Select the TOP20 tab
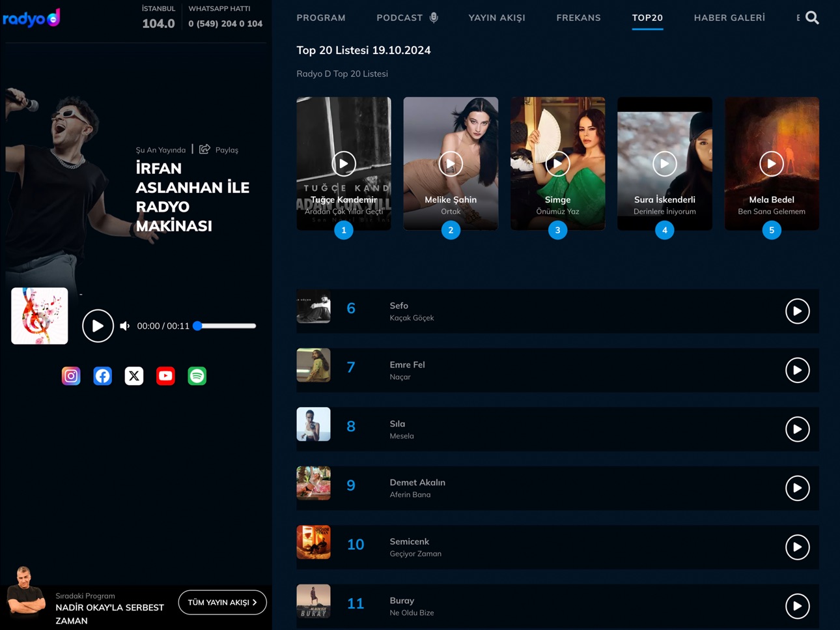840x630 pixels. point(647,18)
